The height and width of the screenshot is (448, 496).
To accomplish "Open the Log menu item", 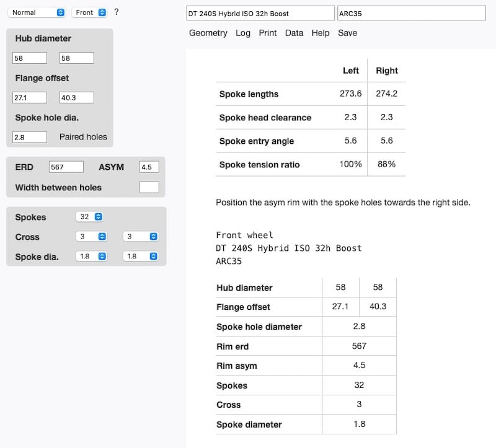I will pyautogui.click(x=243, y=33).
